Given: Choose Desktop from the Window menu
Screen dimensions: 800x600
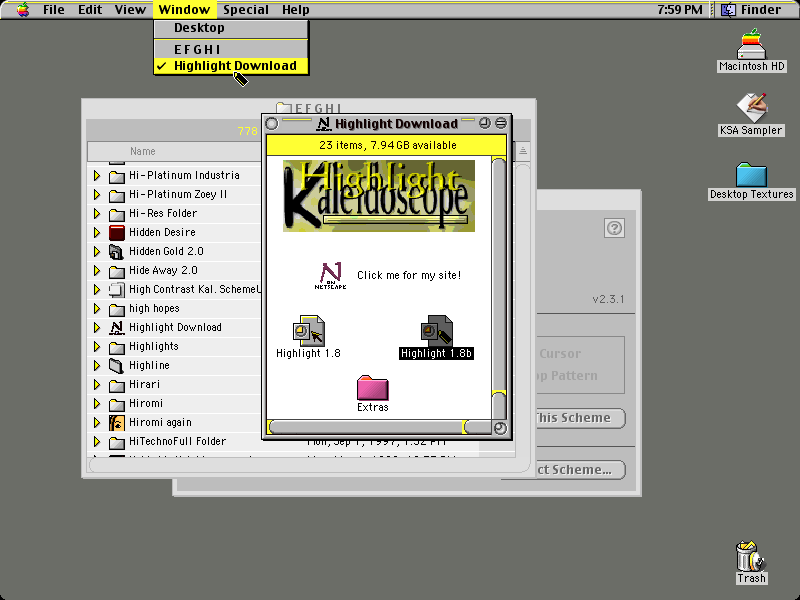Looking at the screenshot, I should coord(231,28).
